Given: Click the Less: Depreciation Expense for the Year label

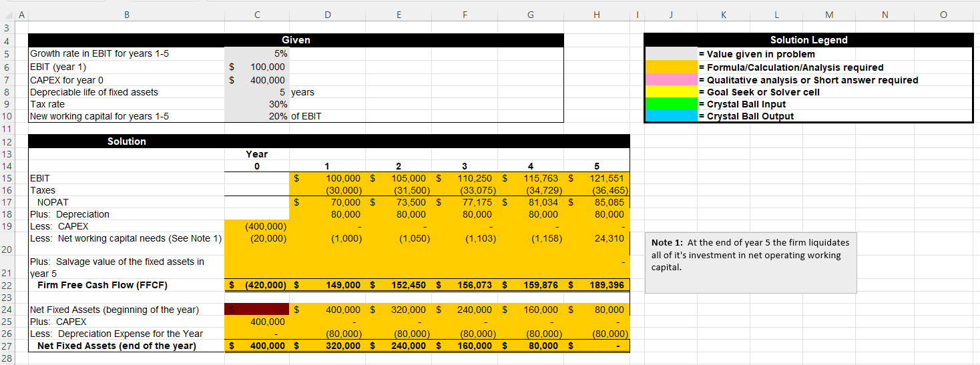Looking at the screenshot, I should coord(117,334).
